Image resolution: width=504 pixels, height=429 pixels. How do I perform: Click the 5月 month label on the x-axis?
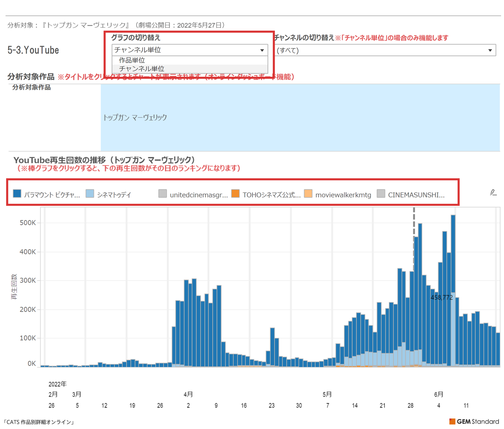pyautogui.click(x=327, y=395)
